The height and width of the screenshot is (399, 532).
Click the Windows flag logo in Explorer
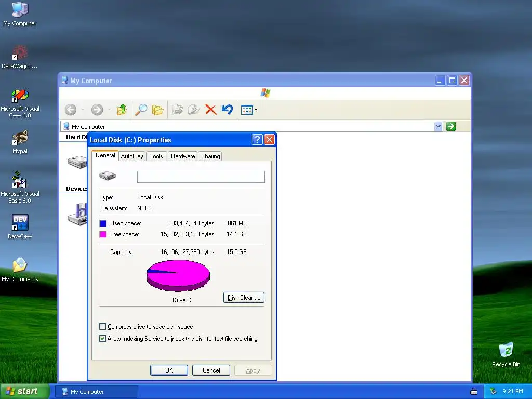(265, 92)
